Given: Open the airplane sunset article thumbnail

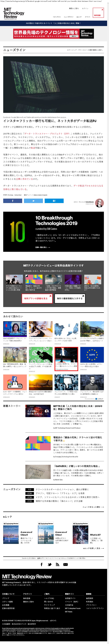Looking at the screenshot, I should click(40, 382).
